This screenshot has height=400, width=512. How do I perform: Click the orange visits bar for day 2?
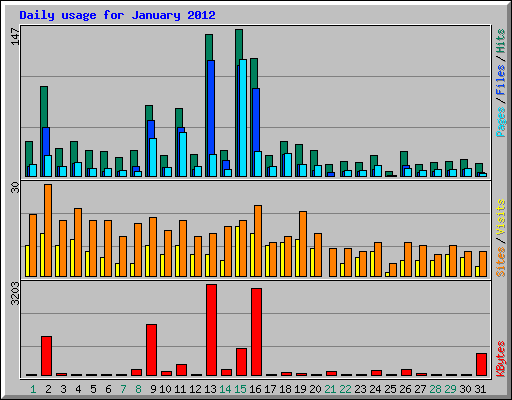pos(48,230)
